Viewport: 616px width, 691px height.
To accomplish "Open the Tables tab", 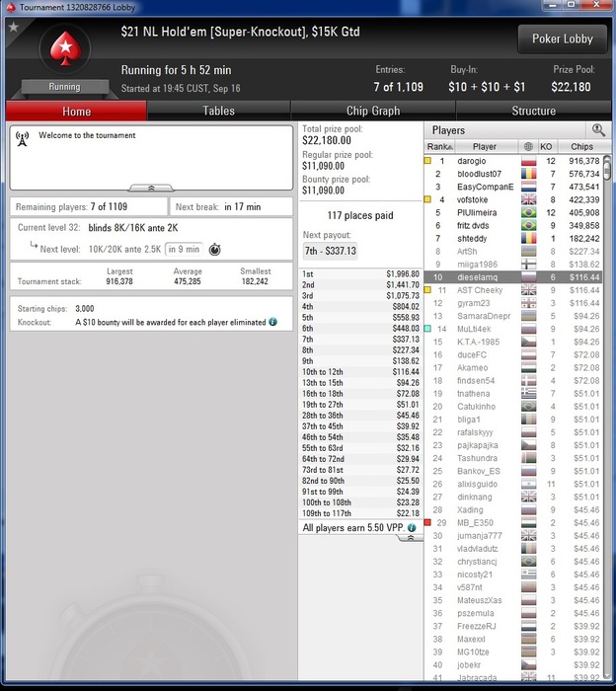I will click(x=218, y=111).
